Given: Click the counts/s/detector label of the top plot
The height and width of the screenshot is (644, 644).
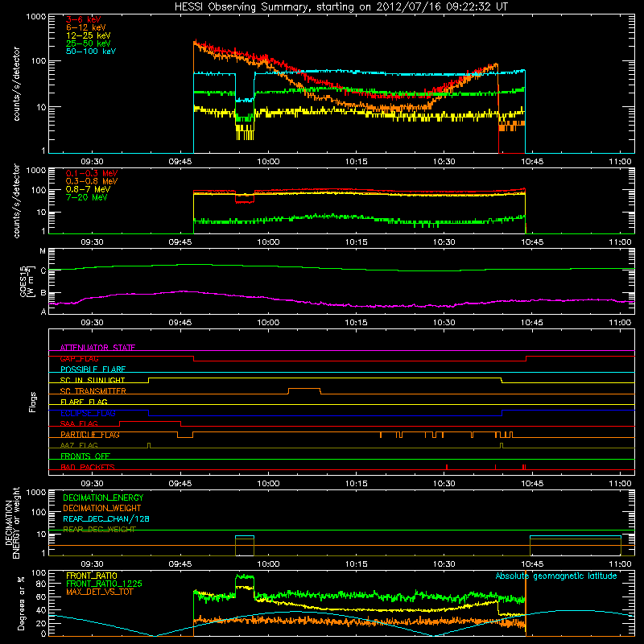Looking at the screenshot, I should pyautogui.click(x=16, y=84).
